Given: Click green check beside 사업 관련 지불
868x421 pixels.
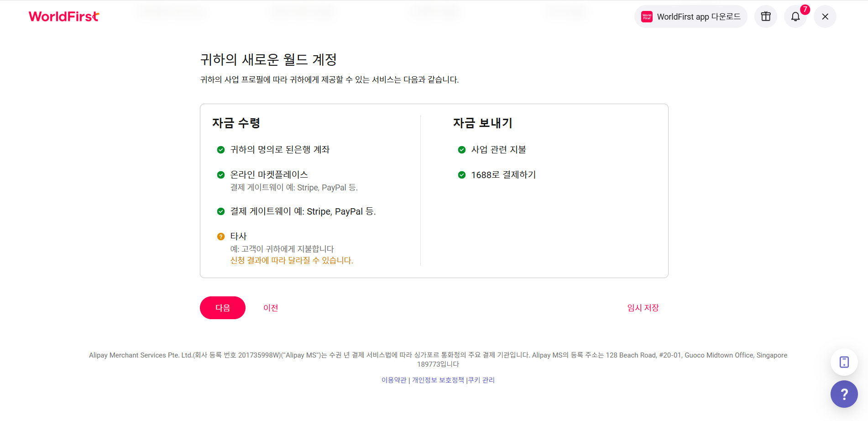Looking at the screenshot, I should (x=462, y=150).
